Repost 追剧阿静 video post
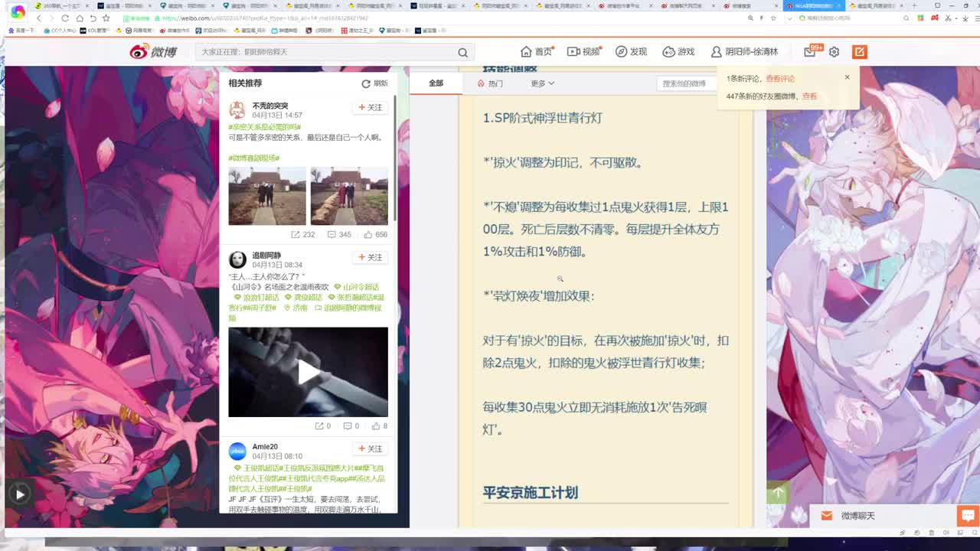 click(x=323, y=426)
